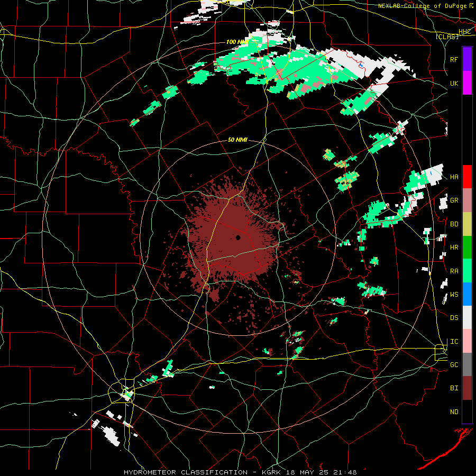Click the WS legend label
Image resolution: width=476 pixels, height=476 pixels.
pyautogui.click(x=454, y=295)
